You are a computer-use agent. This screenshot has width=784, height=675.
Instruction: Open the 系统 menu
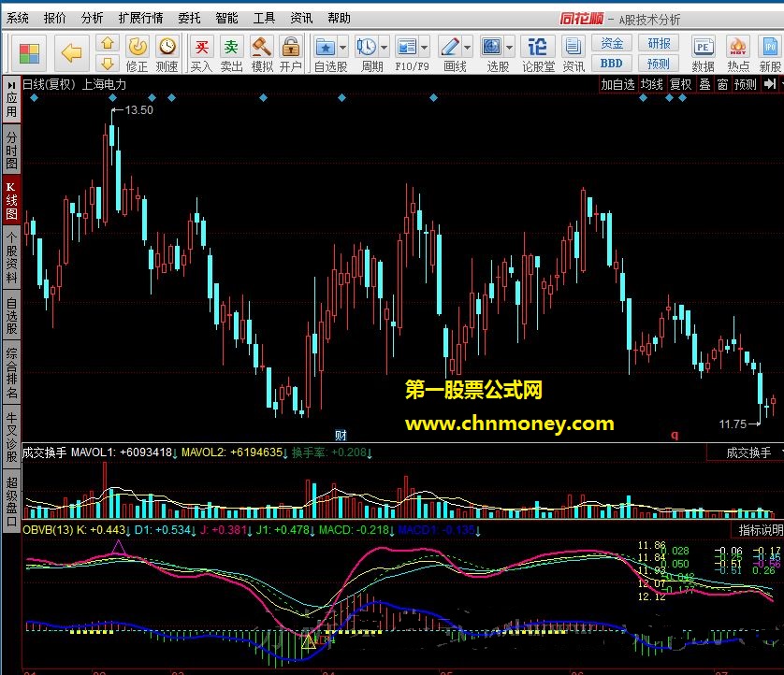[x=18, y=19]
